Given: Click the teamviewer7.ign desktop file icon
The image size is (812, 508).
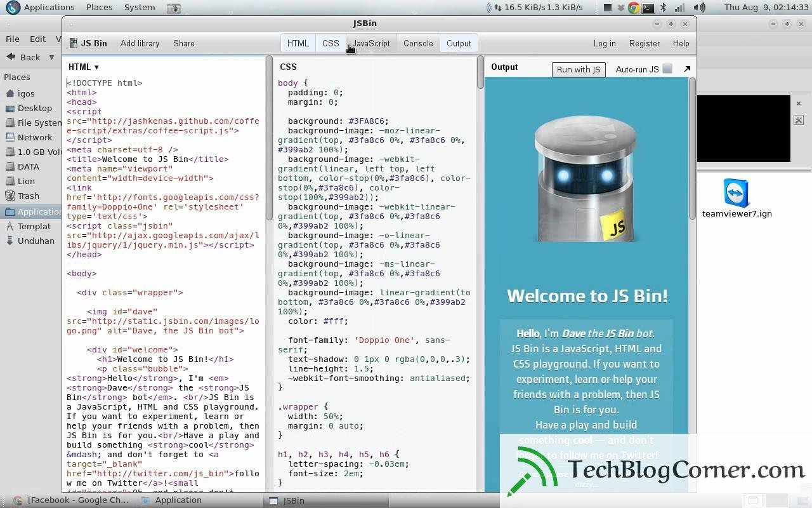Looking at the screenshot, I should [x=737, y=199].
